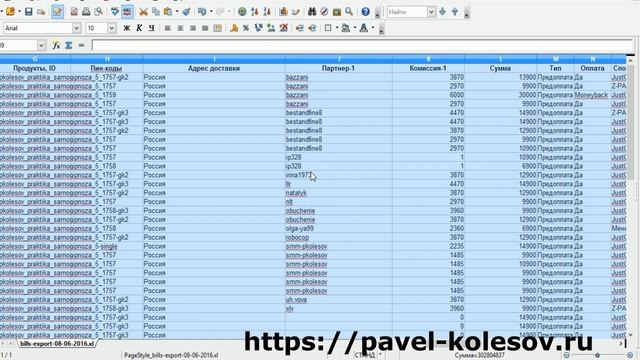The image size is (640, 360).
Task: Merge and center cells icon
Action: pos(218,28)
